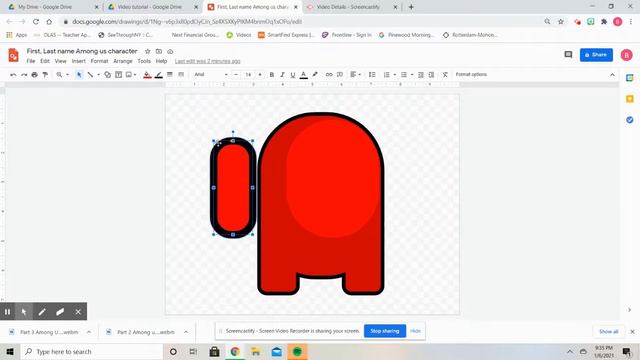Open the Windows Start menu

[x=10, y=351]
